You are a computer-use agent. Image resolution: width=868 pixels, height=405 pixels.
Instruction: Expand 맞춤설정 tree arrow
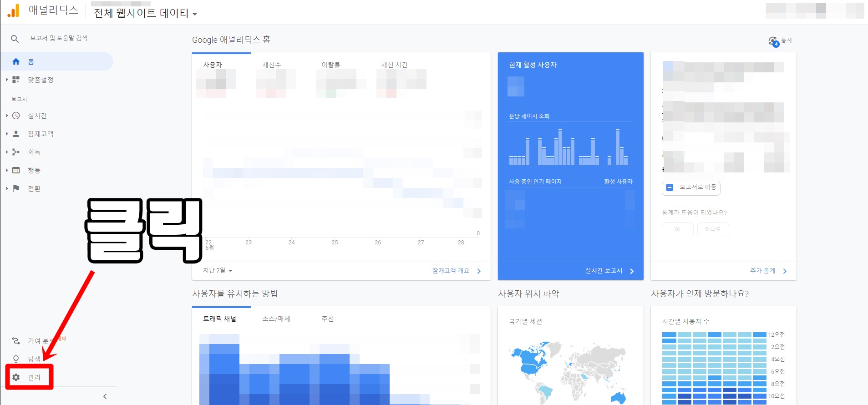[x=7, y=80]
